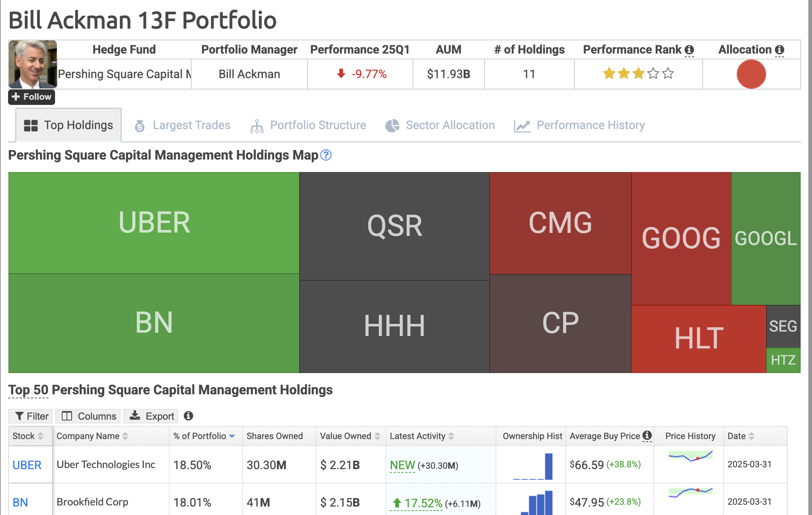Screen dimensions: 812x515
Task: Click BN ownership history bar chart
Action: tap(537, 503)
